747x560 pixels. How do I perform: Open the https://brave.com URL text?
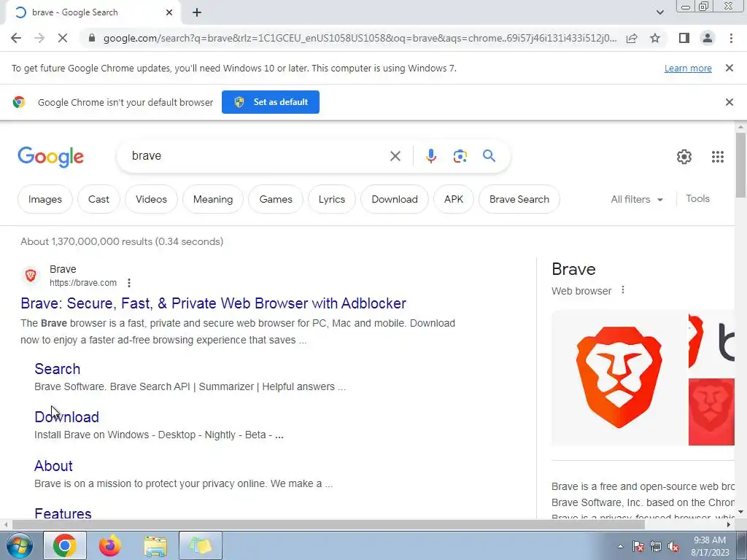click(x=83, y=282)
